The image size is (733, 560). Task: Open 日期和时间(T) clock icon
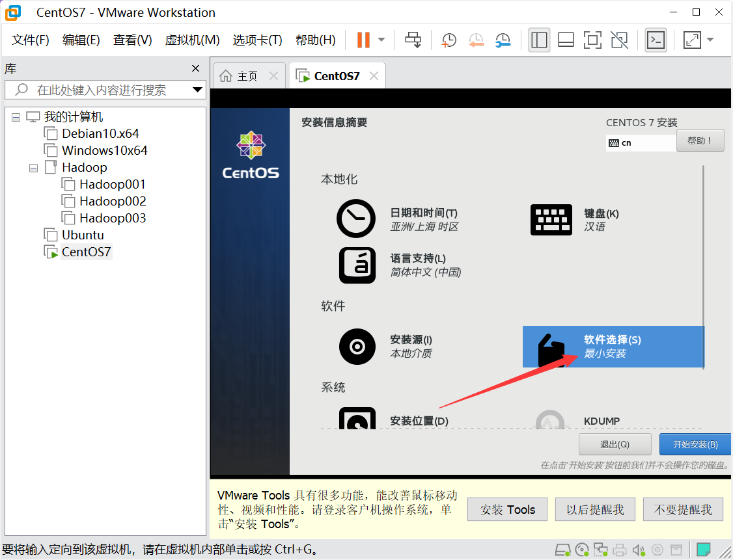tap(356, 219)
